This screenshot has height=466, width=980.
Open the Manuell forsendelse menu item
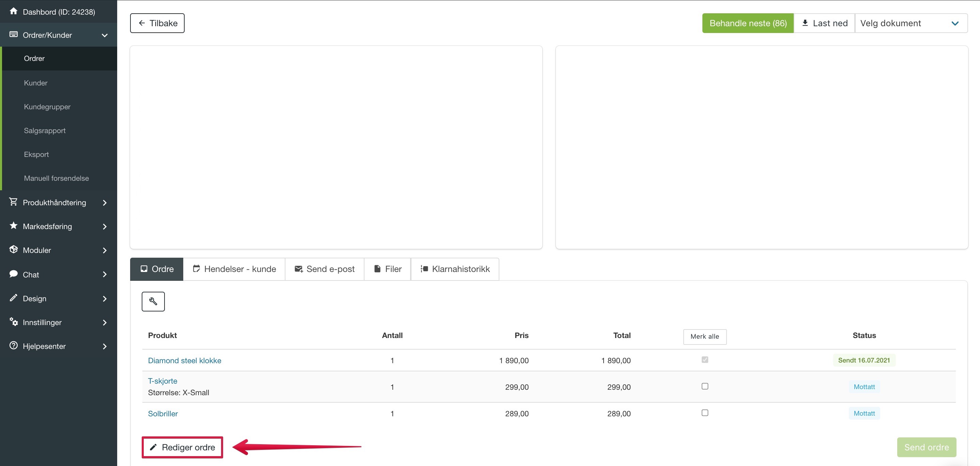click(x=59, y=178)
